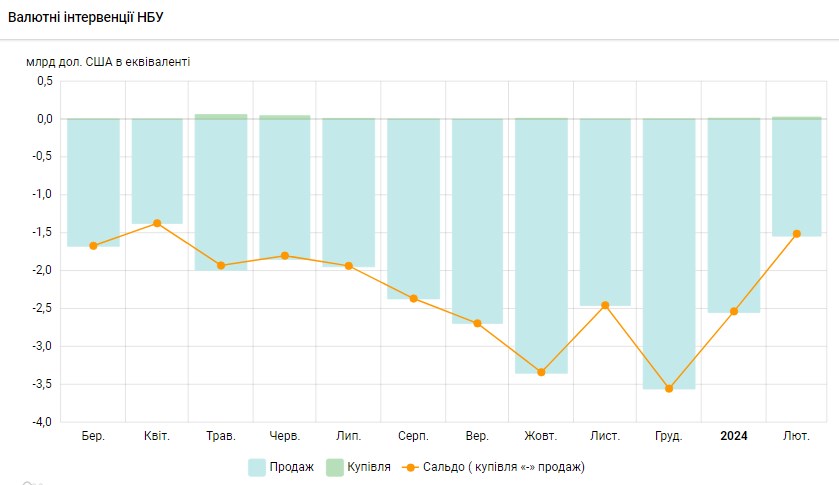Toggle Продаж series via its legend text
The width and height of the screenshot is (839, 485).
pos(292,467)
